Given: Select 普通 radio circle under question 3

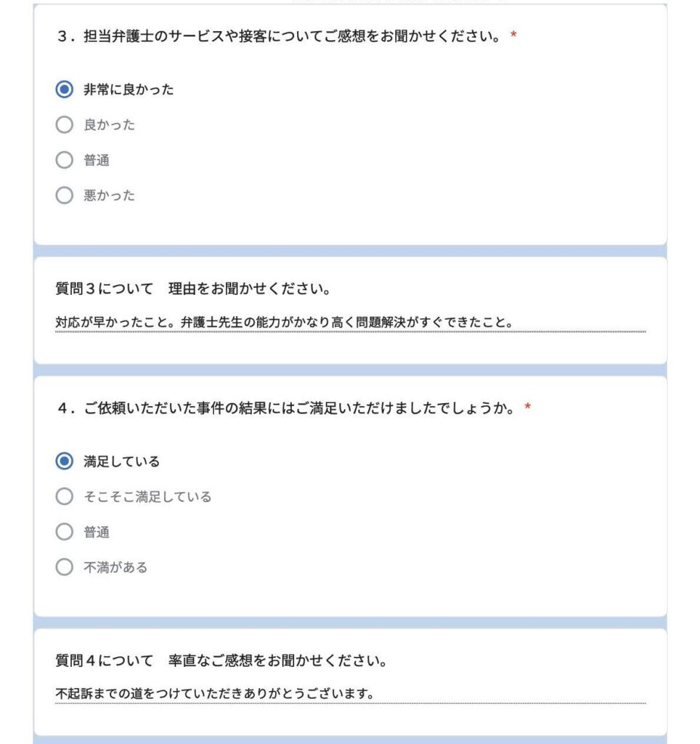Looking at the screenshot, I should pos(65,160).
